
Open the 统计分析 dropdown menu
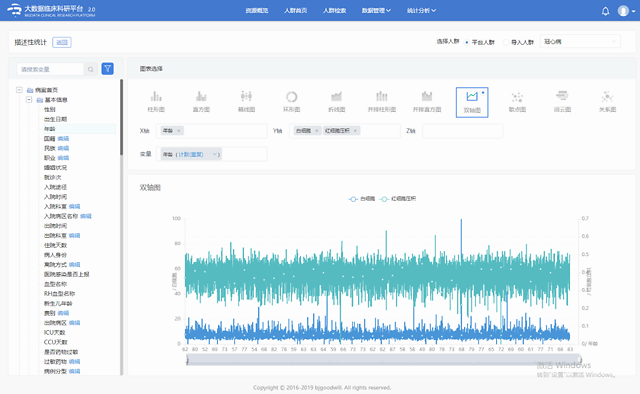pos(421,11)
